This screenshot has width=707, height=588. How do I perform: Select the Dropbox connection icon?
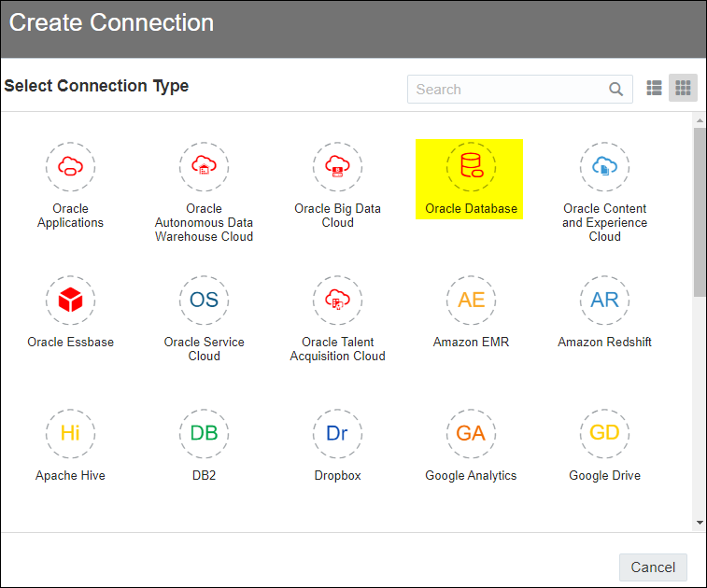(337, 433)
